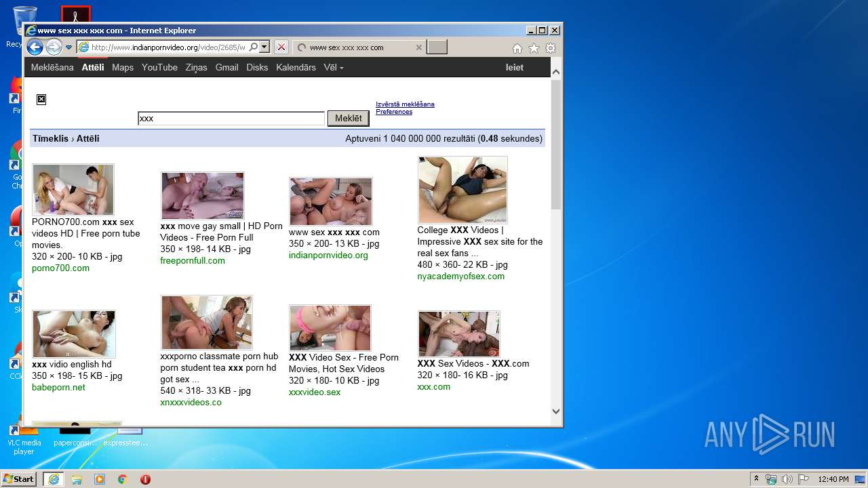Screen dimensions: 868x488
Task: Click the vertical scrollbar thumb
Action: tap(556, 144)
